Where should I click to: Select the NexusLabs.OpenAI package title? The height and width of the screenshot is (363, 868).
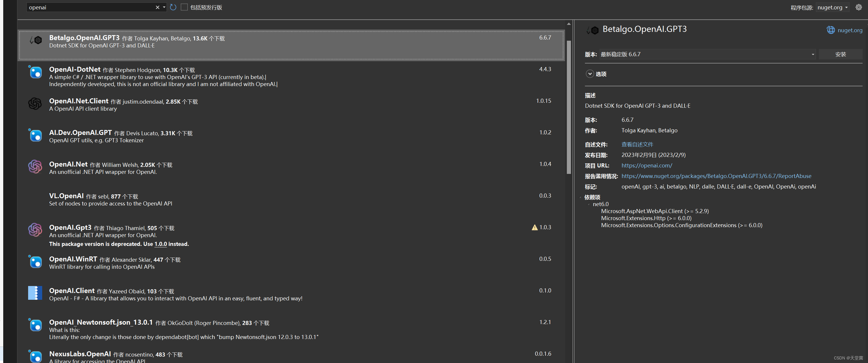pos(80,354)
